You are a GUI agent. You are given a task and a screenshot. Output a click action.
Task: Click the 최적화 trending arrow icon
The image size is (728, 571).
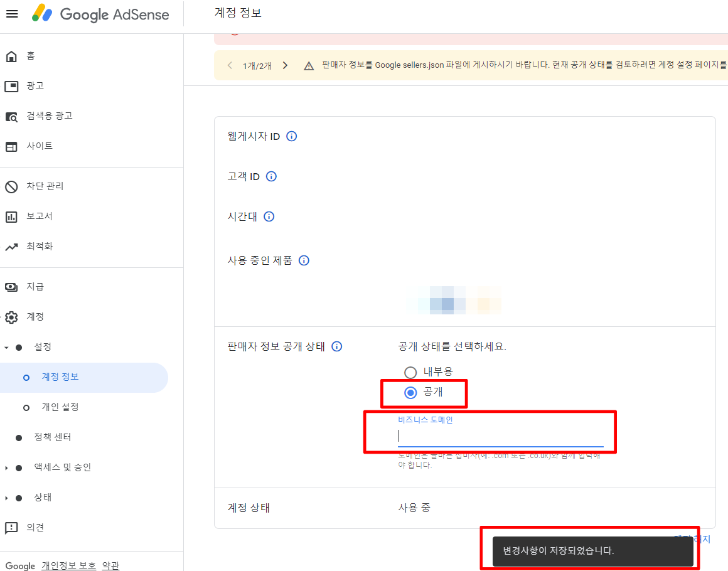[x=11, y=247]
